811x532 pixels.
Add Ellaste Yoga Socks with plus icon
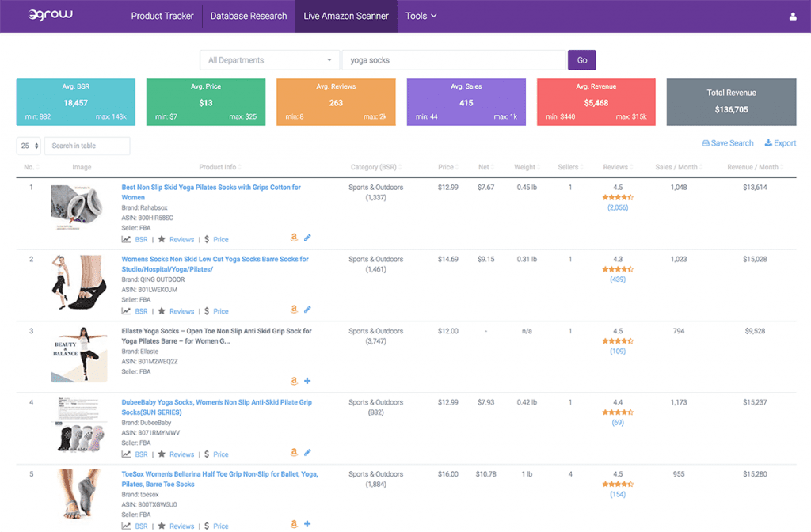click(307, 381)
